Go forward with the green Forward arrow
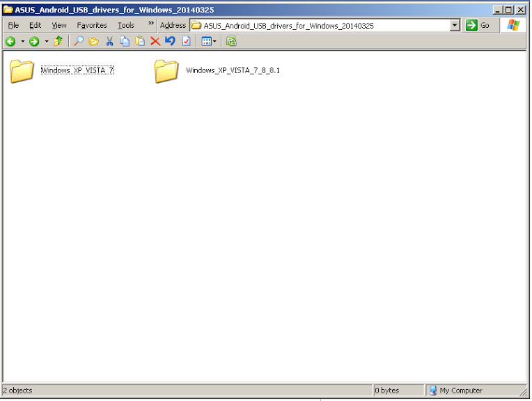Viewport: 532px width, 401px height. [34, 41]
